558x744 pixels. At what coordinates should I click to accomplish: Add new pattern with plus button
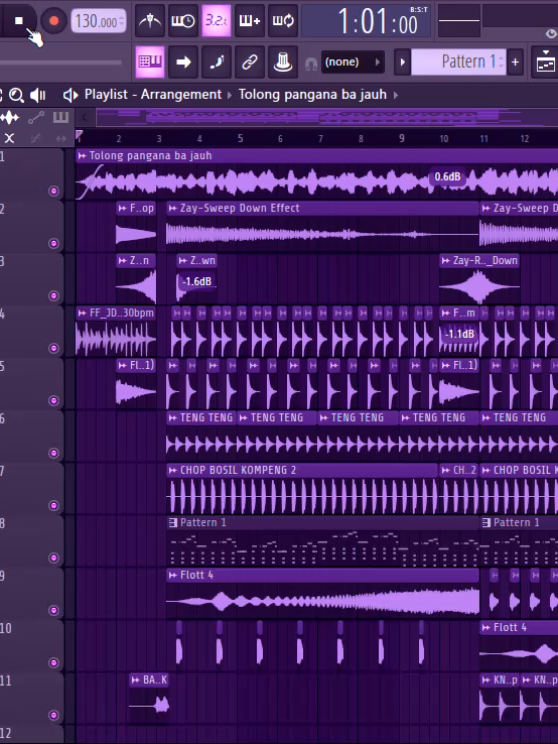point(515,62)
